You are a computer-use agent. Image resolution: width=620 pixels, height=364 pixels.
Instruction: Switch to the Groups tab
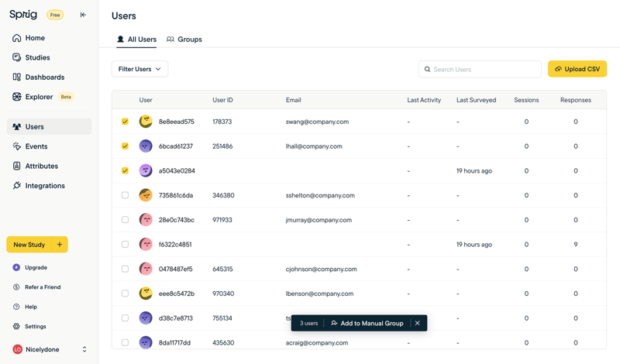point(184,39)
